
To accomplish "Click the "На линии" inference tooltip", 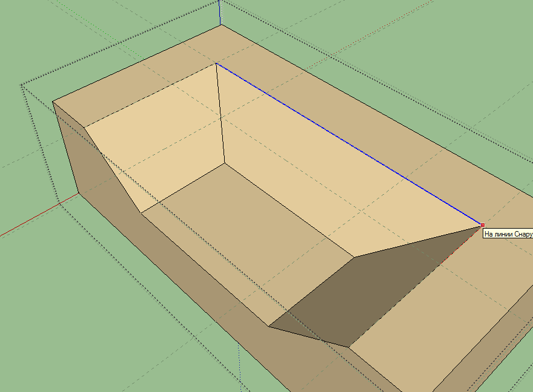I will [x=508, y=234].
